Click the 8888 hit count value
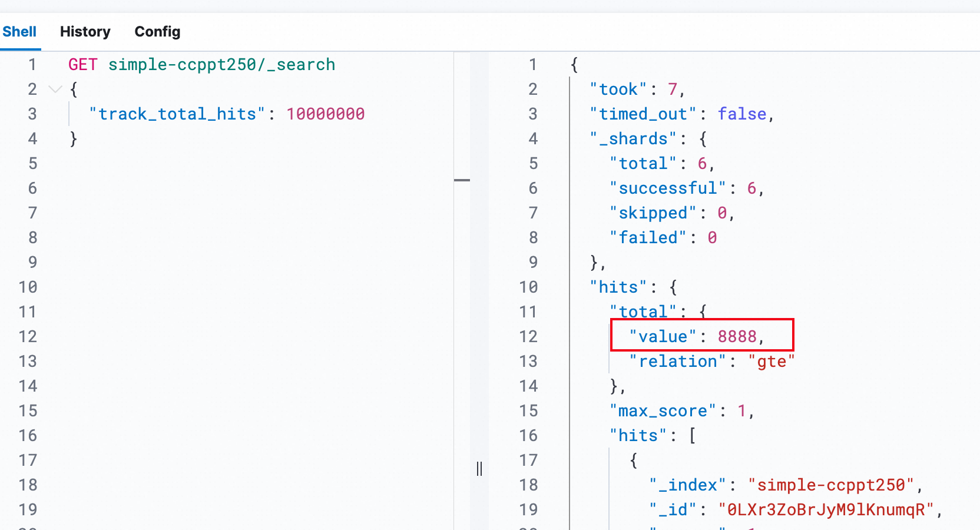Viewport: 980px width, 530px height. tap(737, 337)
